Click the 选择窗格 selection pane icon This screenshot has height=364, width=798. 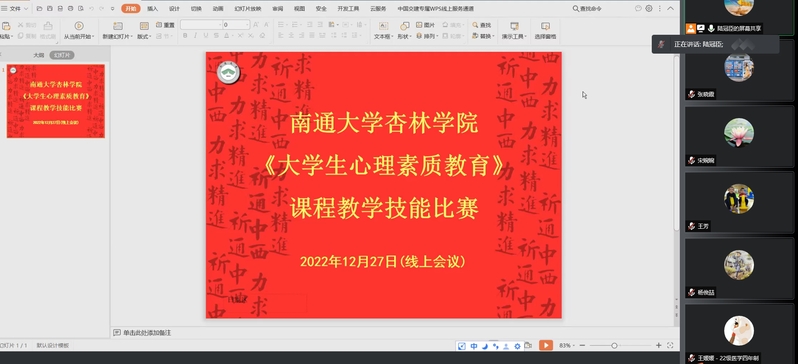546,26
